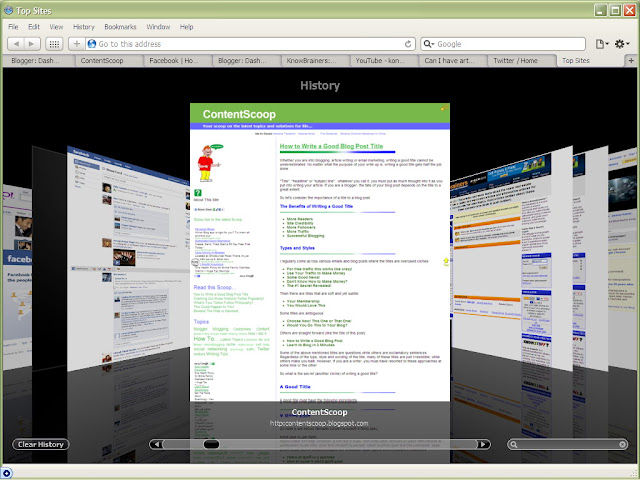
Task: Switch to the second Blogger: Dash... tab
Action: pos(247,60)
